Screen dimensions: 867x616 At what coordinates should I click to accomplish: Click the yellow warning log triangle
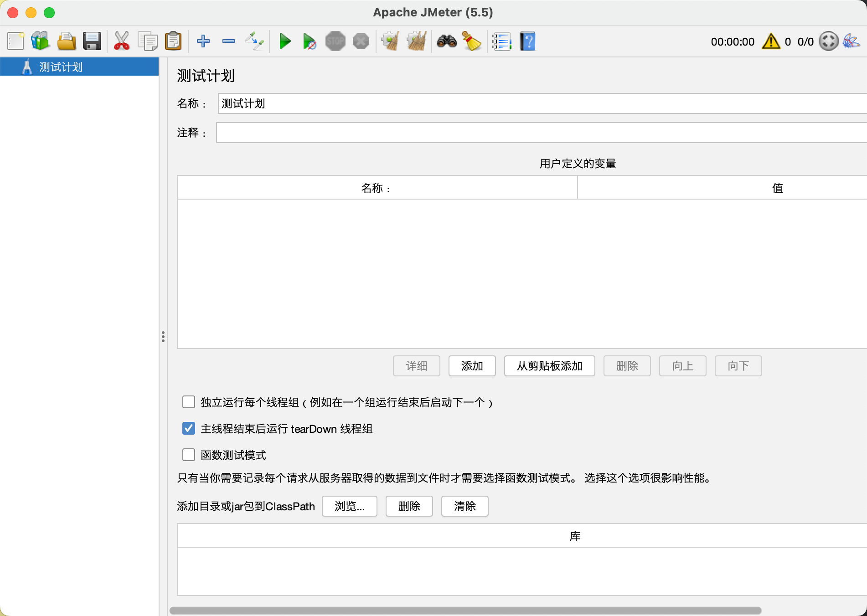click(771, 41)
